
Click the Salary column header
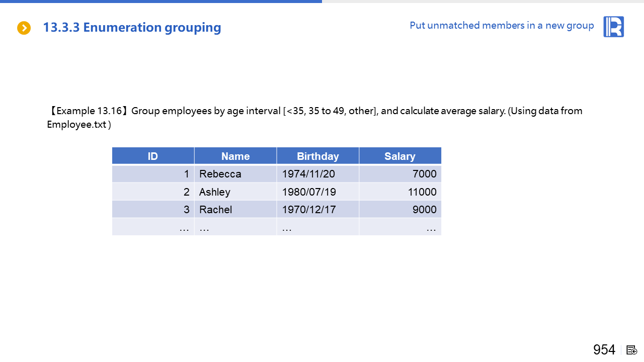(x=400, y=156)
